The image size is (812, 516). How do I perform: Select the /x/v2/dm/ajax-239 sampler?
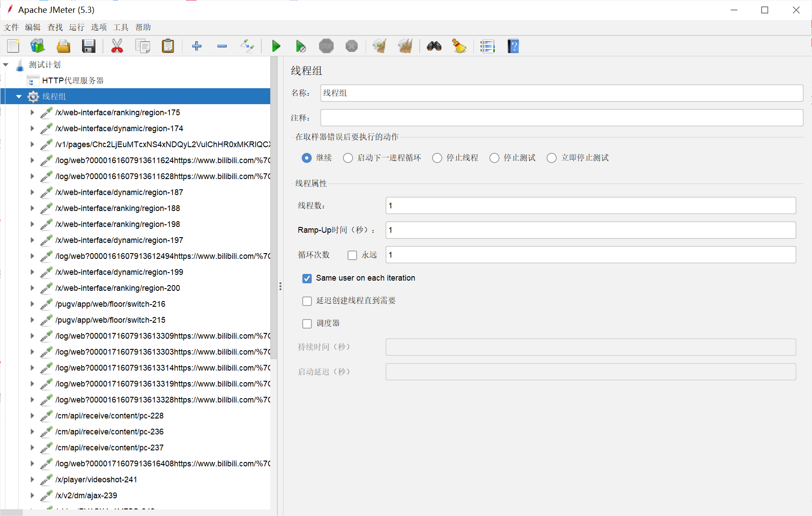(86, 496)
